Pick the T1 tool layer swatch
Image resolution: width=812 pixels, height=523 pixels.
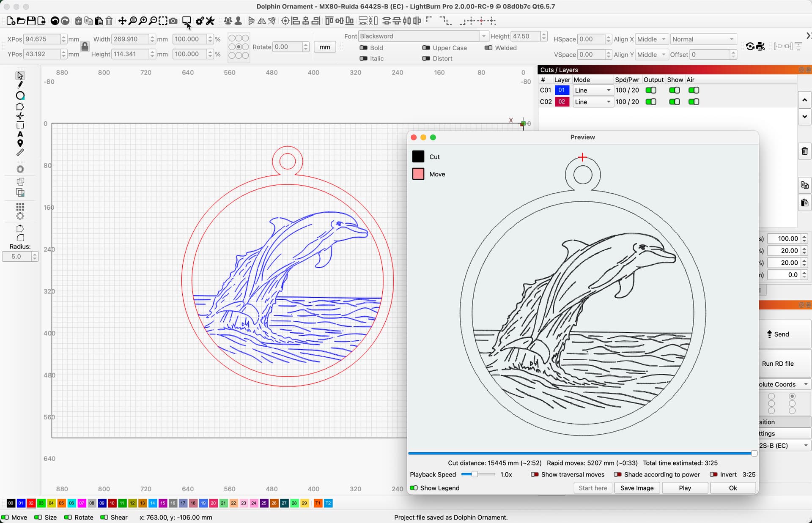pyautogui.click(x=318, y=503)
